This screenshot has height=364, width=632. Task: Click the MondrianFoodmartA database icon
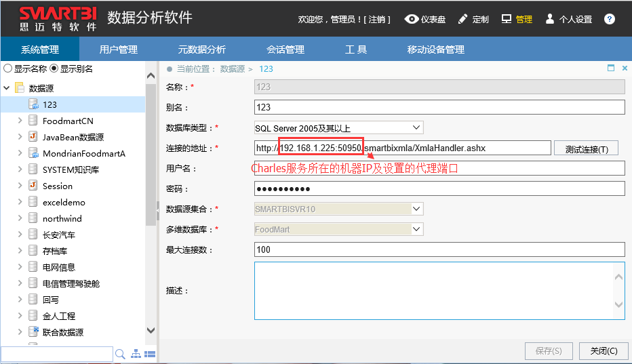coord(33,153)
